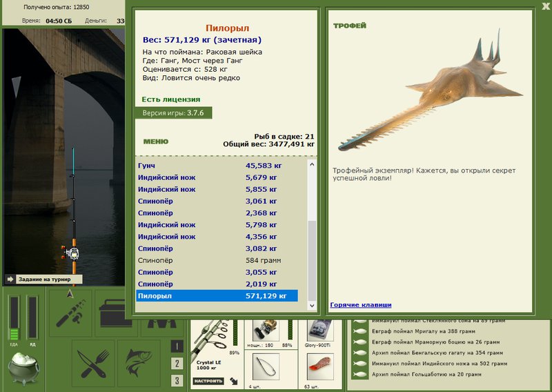Click the Задание на турнир button
The image size is (552, 392).
44,280
